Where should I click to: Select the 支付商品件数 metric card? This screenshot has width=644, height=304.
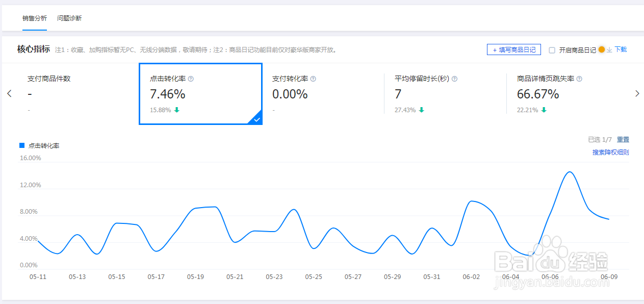tap(78, 94)
